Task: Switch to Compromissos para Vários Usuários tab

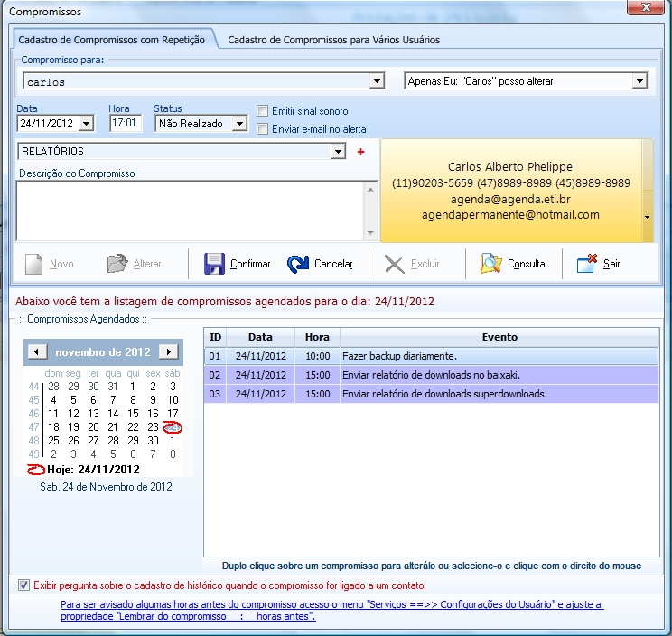Action: 333,40
